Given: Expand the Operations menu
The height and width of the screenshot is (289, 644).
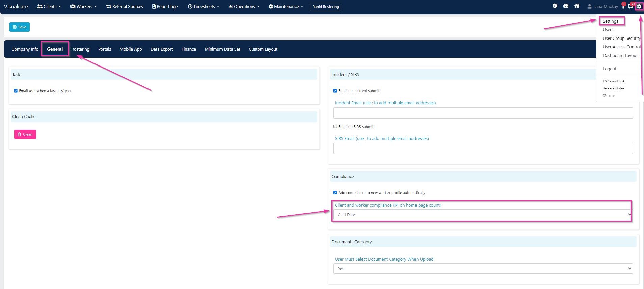Looking at the screenshot, I should [x=244, y=6].
